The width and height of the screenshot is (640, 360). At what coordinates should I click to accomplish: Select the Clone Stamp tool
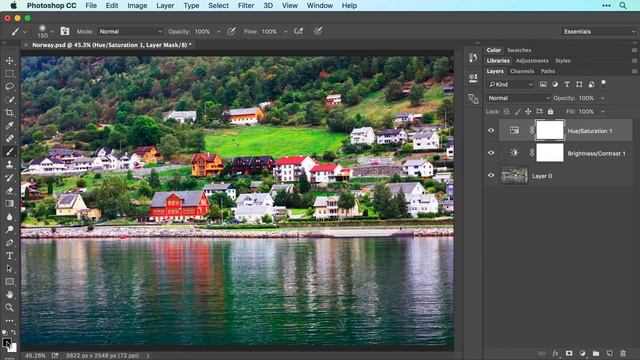(9, 164)
